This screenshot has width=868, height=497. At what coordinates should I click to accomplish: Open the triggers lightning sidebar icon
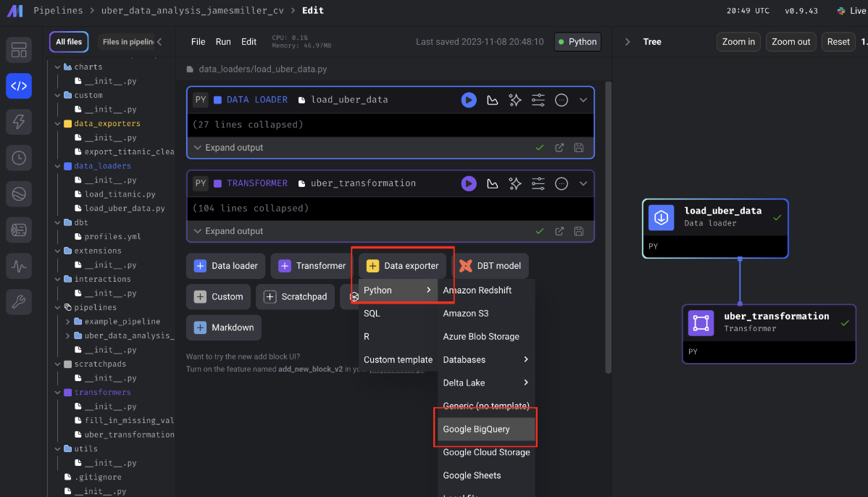click(19, 122)
